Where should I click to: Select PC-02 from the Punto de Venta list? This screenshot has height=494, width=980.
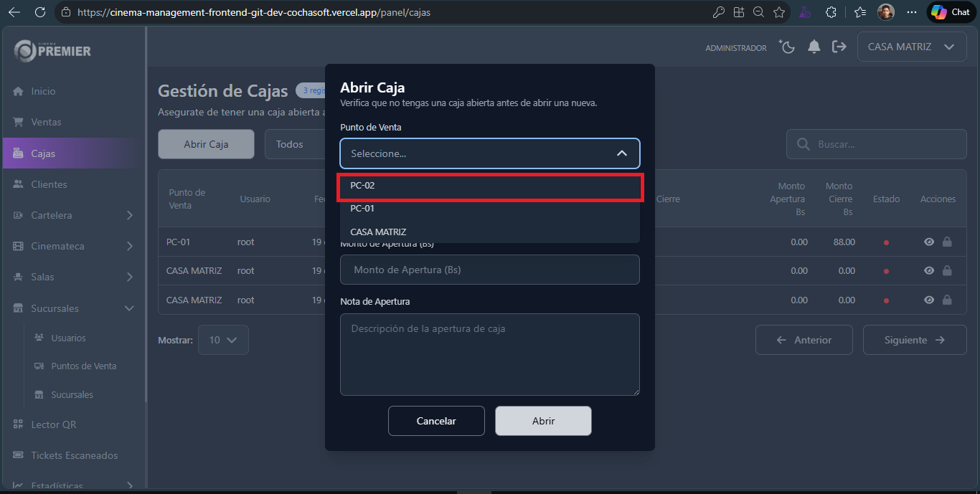coord(490,186)
